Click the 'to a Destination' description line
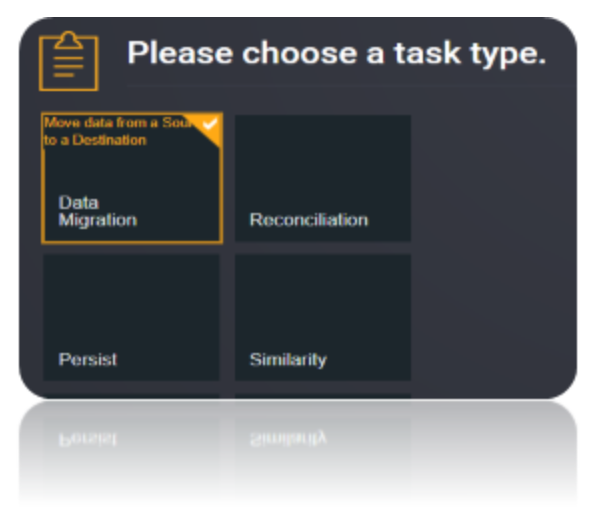This screenshot has width=599, height=507. click(x=95, y=140)
